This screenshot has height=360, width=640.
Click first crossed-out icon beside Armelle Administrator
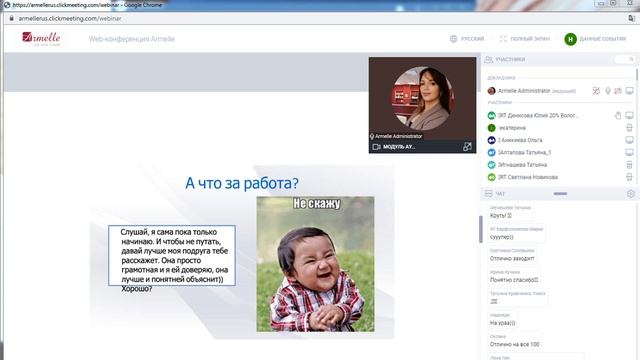(596, 91)
